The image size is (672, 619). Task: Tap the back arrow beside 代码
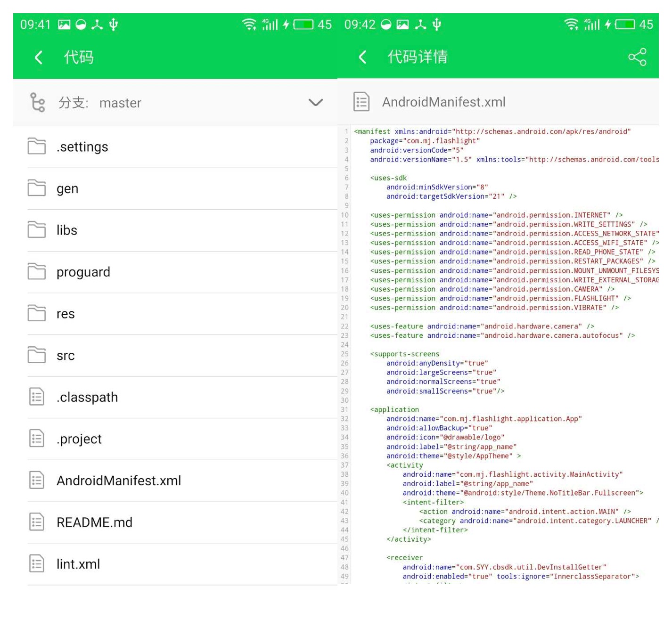[x=39, y=57]
